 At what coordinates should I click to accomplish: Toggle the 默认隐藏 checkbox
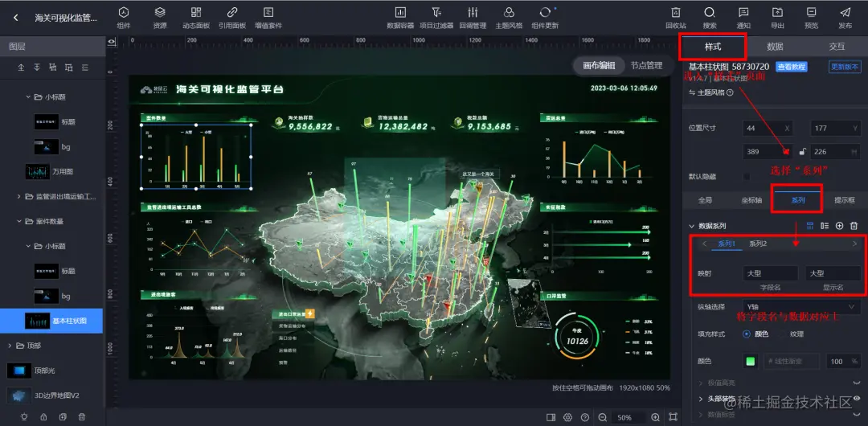tap(747, 176)
